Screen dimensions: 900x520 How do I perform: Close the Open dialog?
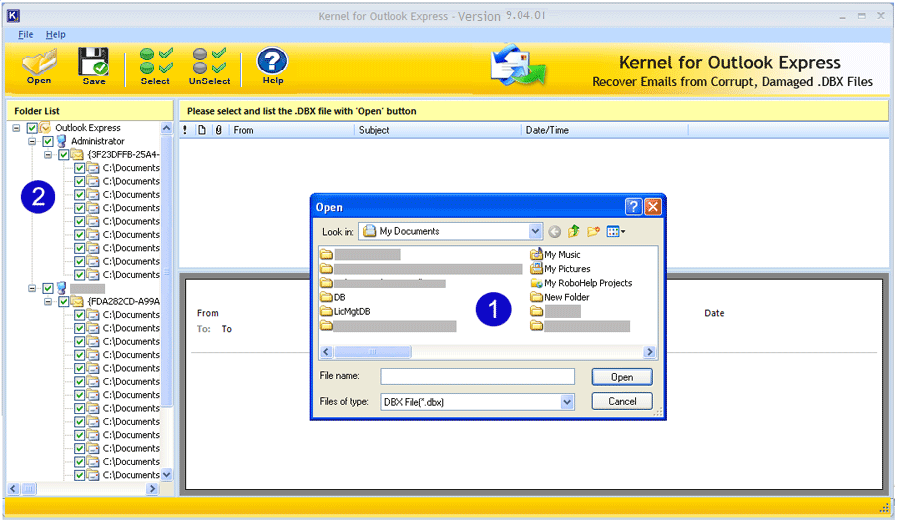653,207
